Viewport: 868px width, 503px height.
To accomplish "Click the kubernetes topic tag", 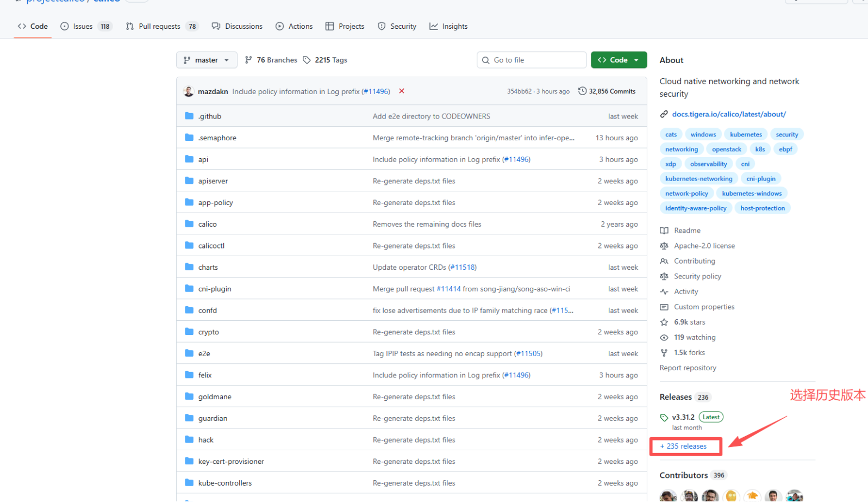I will pos(746,134).
